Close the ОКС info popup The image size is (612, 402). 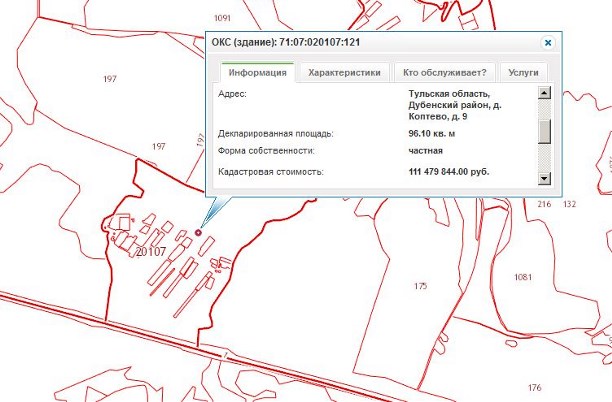(547, 43)
